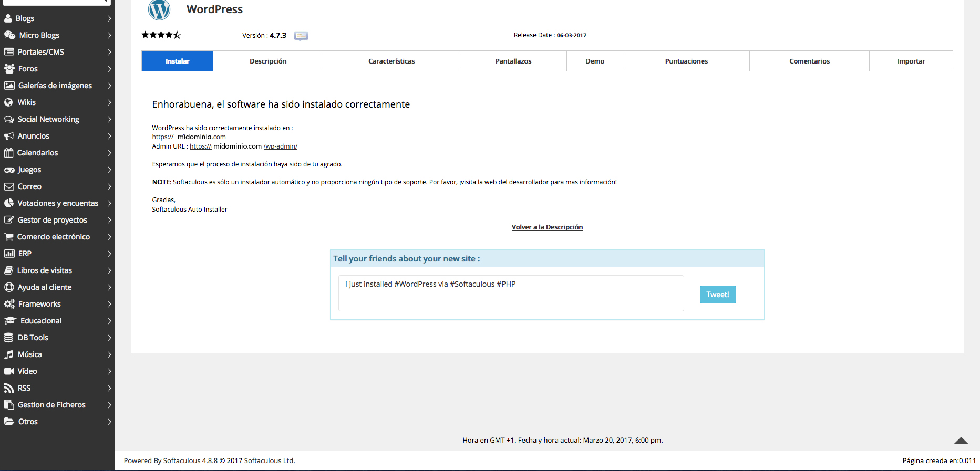980x471 pixels.
Task: Click the Otros folder icon
Action: point(9,422)
